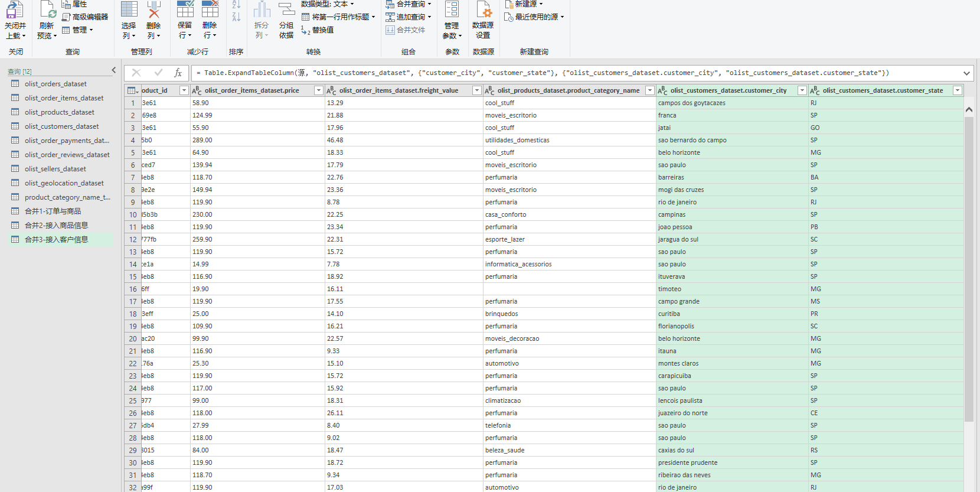This screenshot has width=980, height=492.
Task: Open the product_id column filter dropdown
Action: 184,90
